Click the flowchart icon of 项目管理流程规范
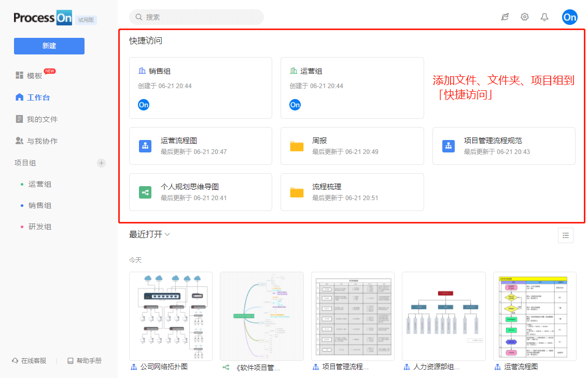Screen dimensions: 588x378 pyautogui.click(x=449, y=146)
